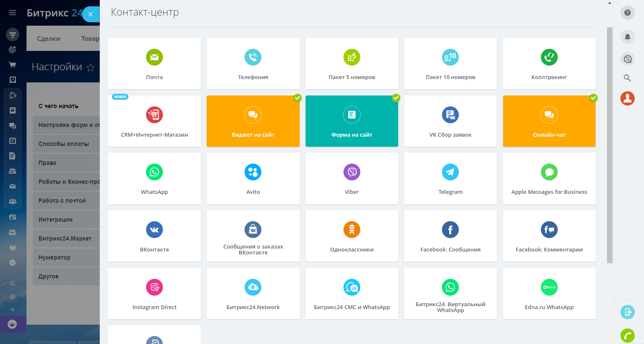Open Сообщения о заказах ВКонтакте tile
644x344 pixels.
(x=253, y=236)
